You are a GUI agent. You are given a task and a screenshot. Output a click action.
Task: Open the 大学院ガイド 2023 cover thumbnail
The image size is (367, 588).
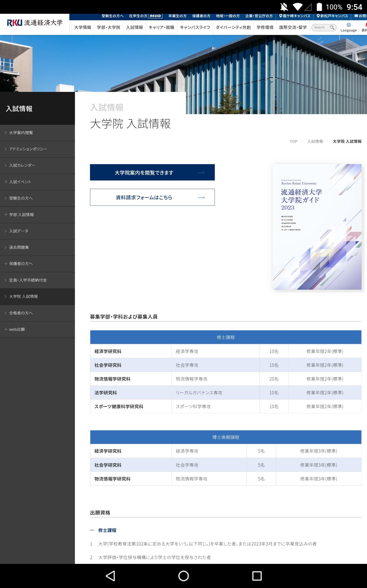click(x=317, y=227)
